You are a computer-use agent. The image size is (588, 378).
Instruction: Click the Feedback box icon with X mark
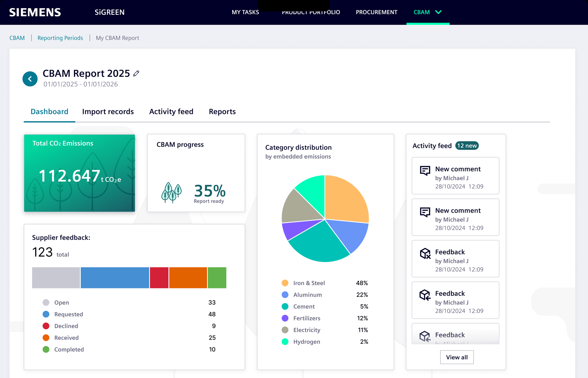point(425,253)
